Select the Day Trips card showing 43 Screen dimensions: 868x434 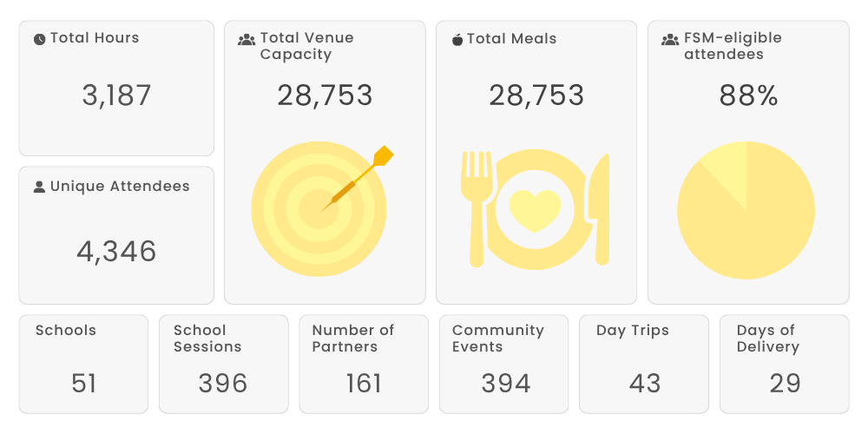645,363
